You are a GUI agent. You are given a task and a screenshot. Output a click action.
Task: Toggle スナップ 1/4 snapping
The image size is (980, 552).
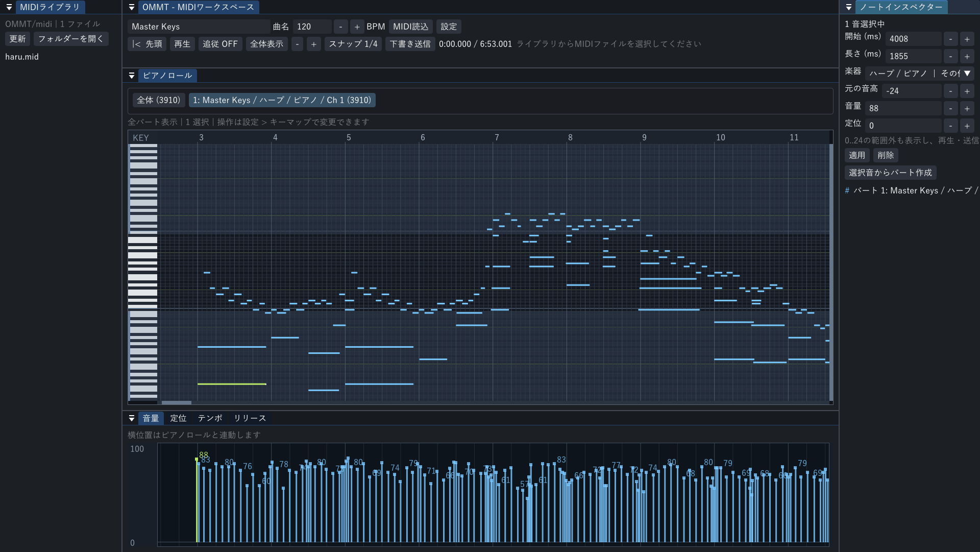pyautogui.click(x=353, y=44)
